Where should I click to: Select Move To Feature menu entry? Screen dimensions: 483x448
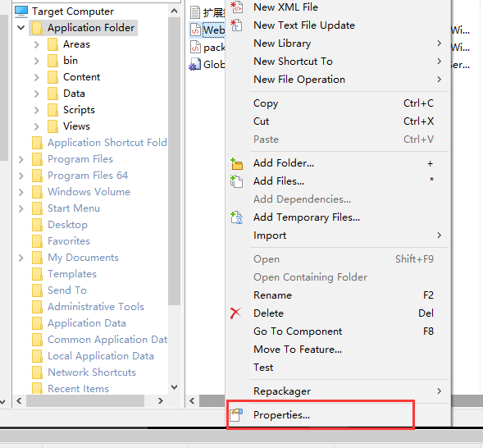coord(338,350)
